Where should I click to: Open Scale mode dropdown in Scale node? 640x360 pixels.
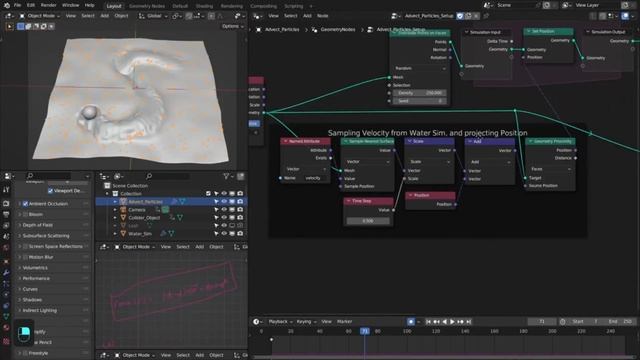(x=429, y=162)
